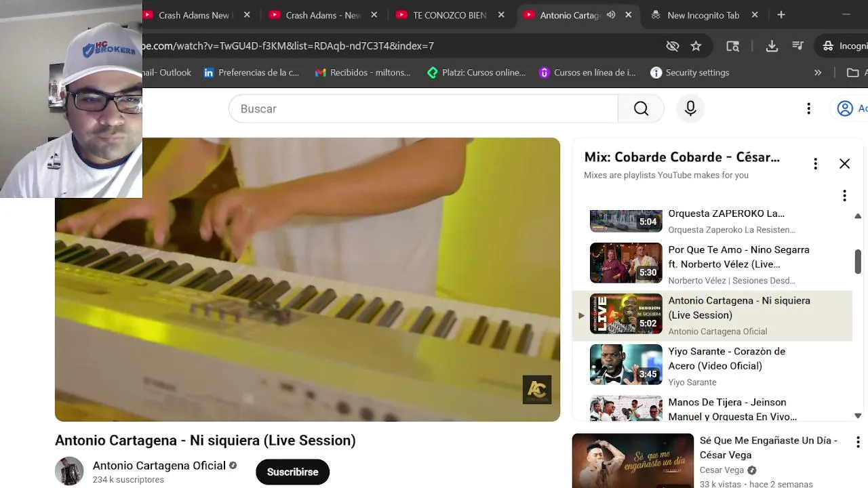Viewport: 868px width, 488px height.
Task: Click the account sign-in icon
Action: (845, 108)
